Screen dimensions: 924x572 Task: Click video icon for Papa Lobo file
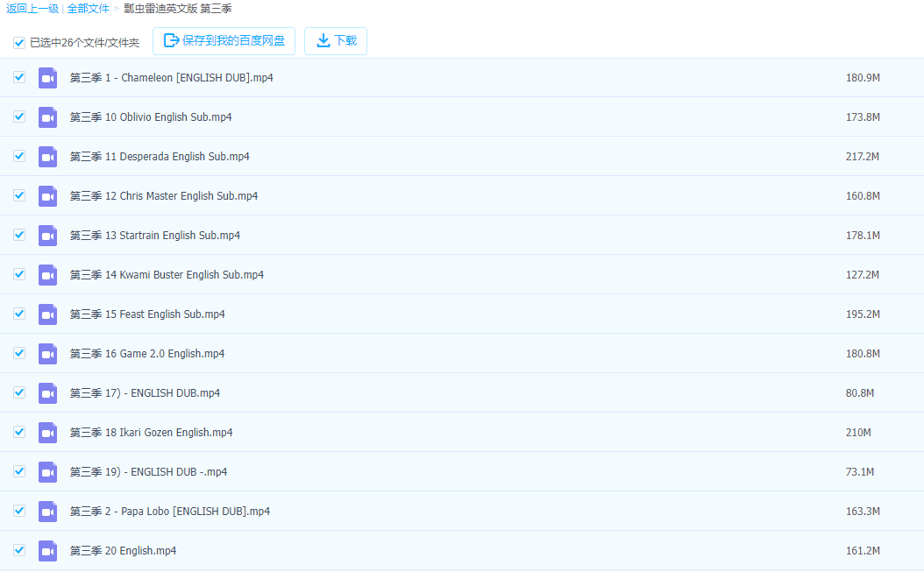47,512
